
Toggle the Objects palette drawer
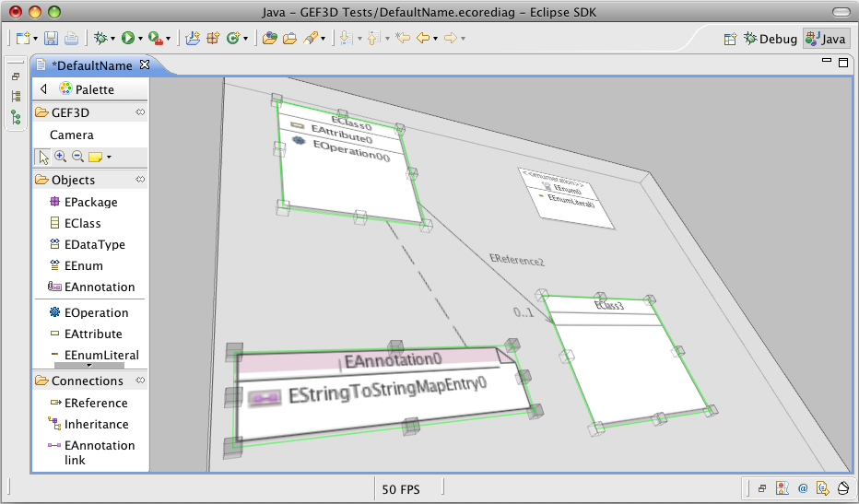coord(89,180)
